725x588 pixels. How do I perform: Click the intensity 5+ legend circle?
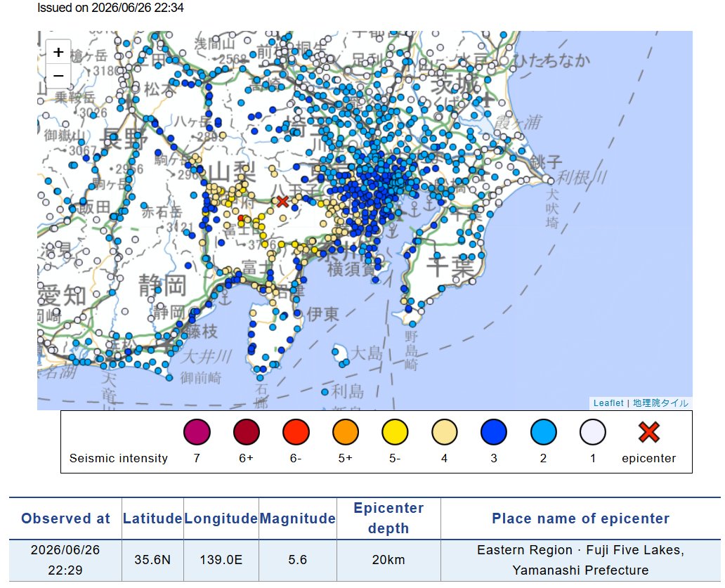(346, 432)
